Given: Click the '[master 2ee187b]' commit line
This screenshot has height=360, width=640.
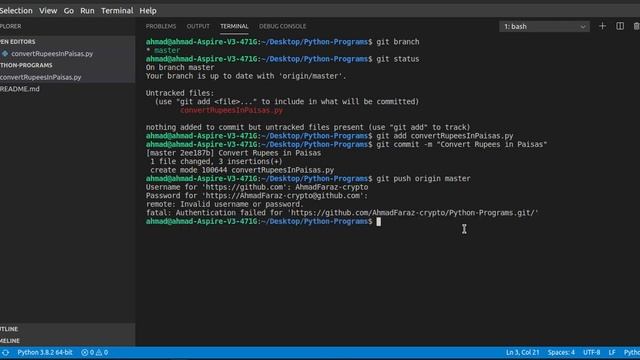Looking at the screenshot, I should coord(233,153).
